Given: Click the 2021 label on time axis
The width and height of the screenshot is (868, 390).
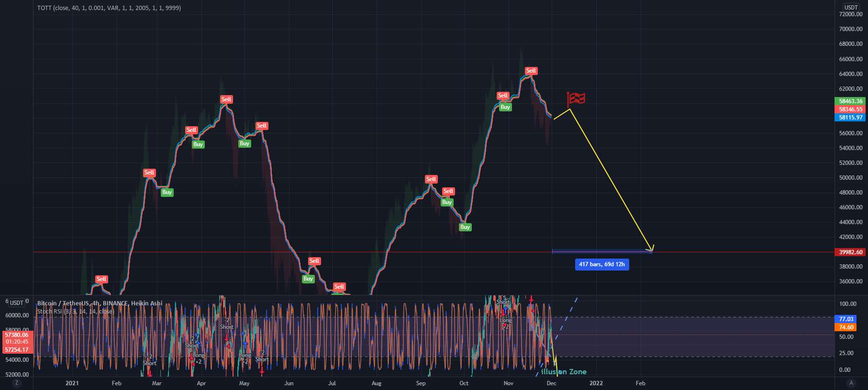Looking at the screenshot, I should [72, 383].
